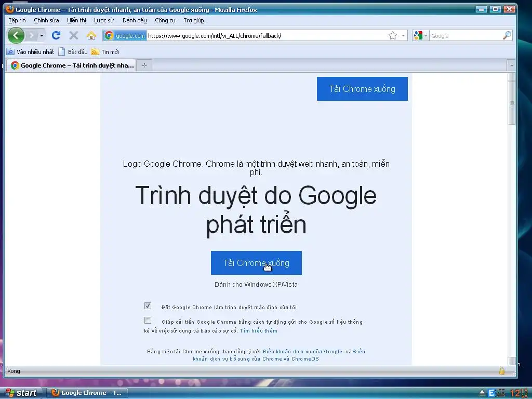Click the Forward navigation arrow

31,35
